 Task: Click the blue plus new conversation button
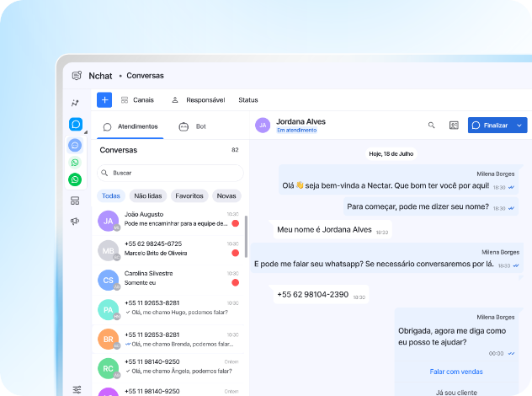tap(104, 99)
